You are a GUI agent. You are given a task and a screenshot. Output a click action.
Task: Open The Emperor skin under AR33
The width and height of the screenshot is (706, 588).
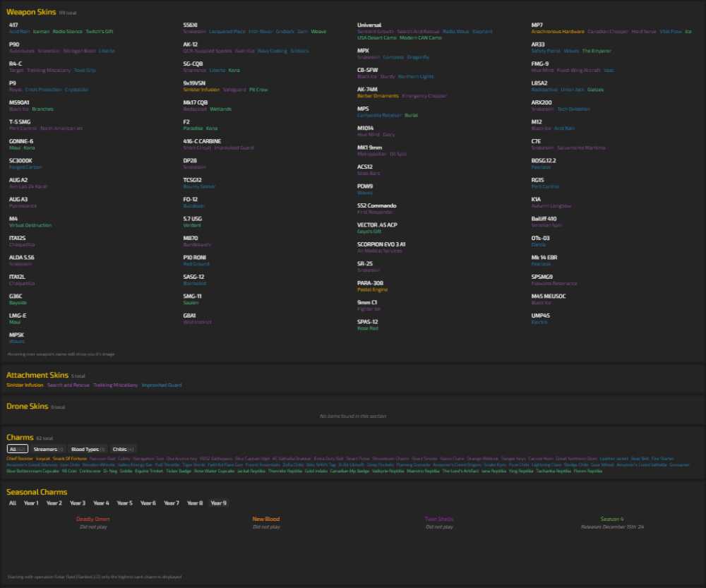click(x=597, y=51)
